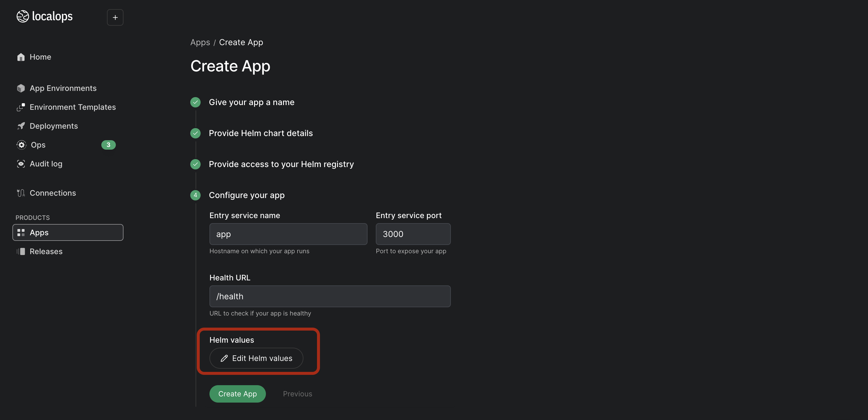
Task: Click the Deployments rocket icon
Action: coord(21,126)
